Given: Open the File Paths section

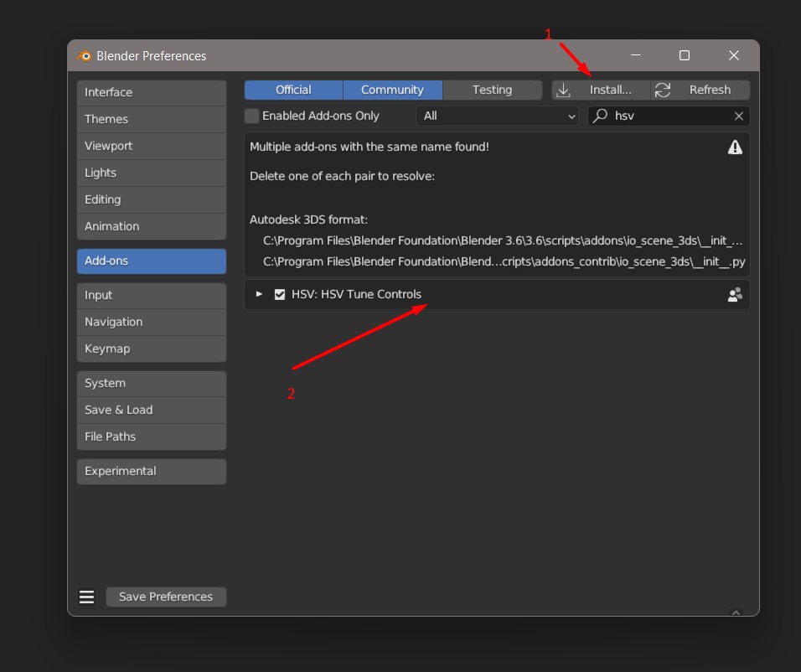Looking at the screenshot, I should (x=151, y=437).
